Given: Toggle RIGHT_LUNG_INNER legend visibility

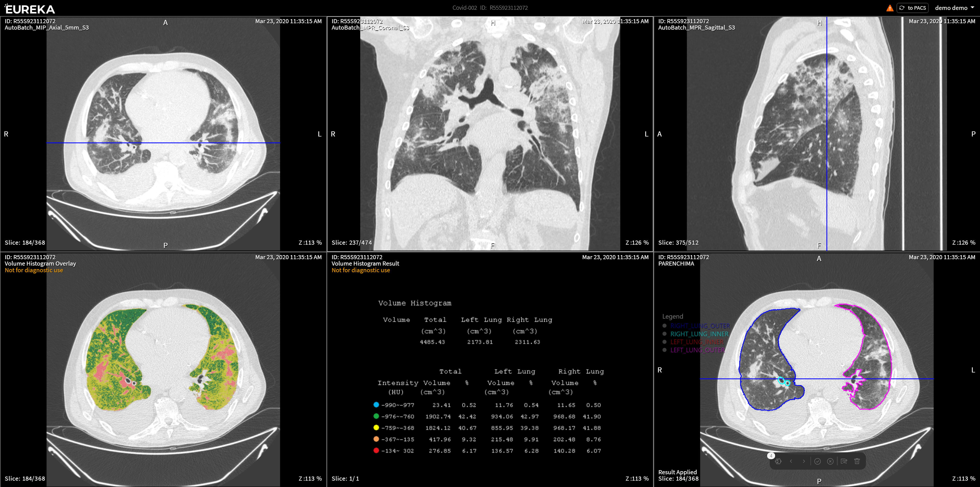Looking at the screenshot, I should 664,334.
